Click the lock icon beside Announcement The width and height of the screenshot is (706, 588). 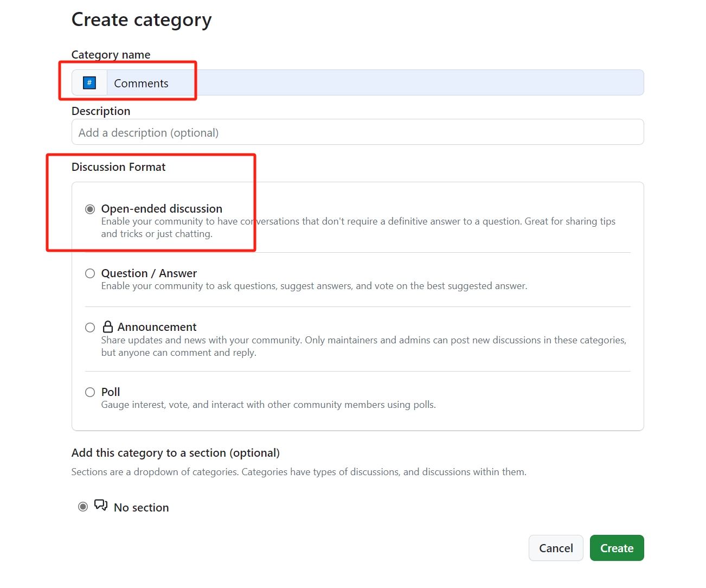(x=108, y=327)
